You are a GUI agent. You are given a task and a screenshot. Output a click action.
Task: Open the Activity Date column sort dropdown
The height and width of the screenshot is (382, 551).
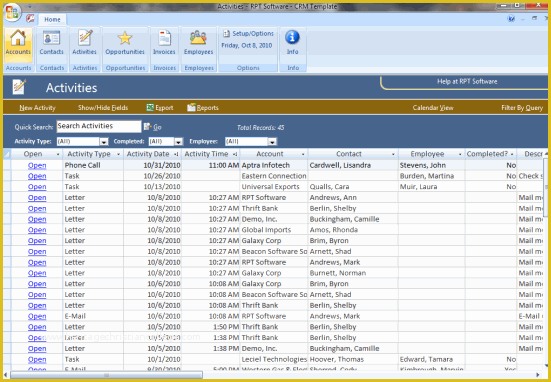[x=176, y=154]
